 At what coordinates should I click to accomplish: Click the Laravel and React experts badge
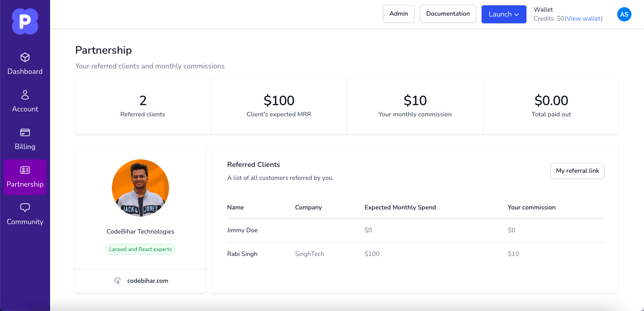140,249
